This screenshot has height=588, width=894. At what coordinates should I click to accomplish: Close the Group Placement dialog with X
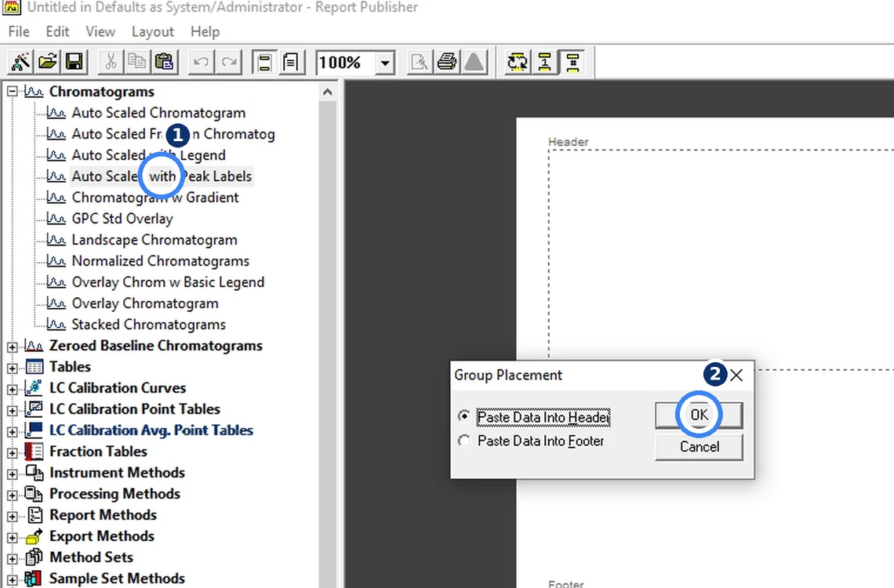point(736,375)
